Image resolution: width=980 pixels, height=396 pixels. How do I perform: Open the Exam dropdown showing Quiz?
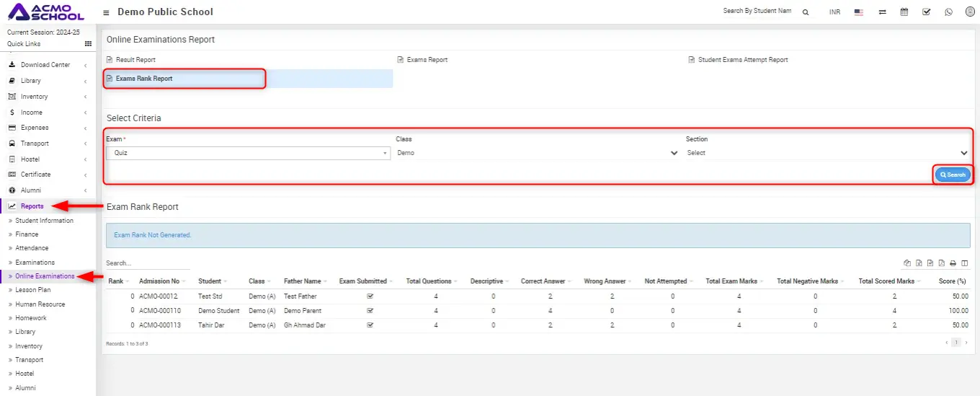pos(248,153)
